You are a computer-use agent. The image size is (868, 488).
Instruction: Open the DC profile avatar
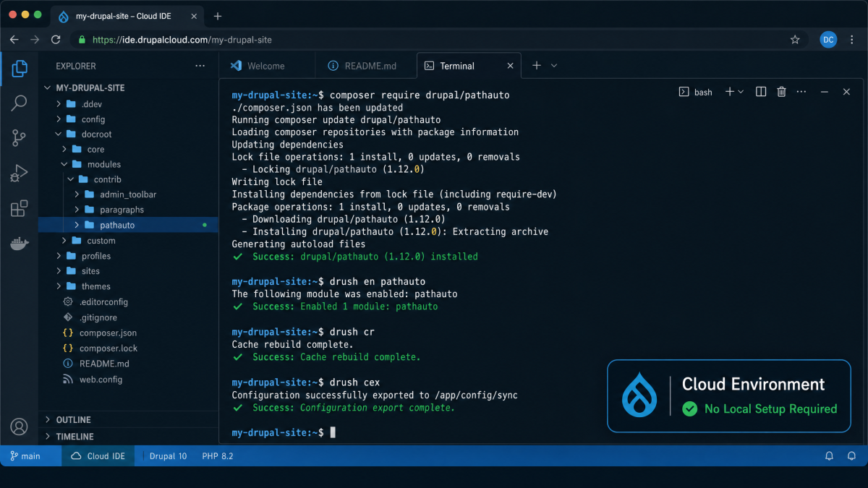(828, 40)
